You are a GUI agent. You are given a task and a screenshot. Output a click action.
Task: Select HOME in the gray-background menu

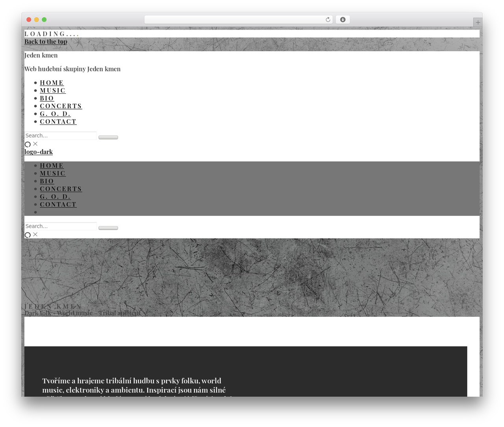pyautogui.click(x=52, y=165)
